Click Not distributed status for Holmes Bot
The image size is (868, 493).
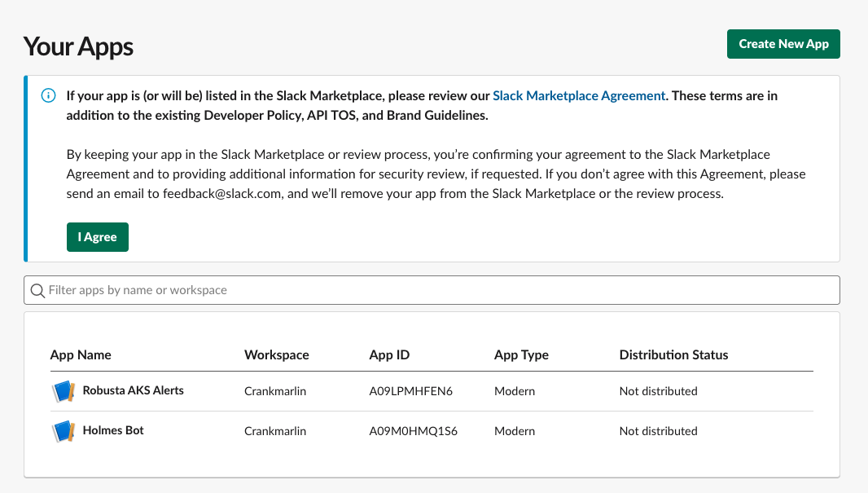(x=658, y=431)
